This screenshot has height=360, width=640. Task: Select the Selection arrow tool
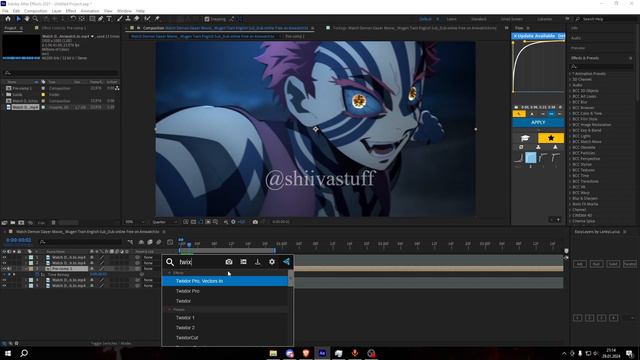[18, 19]
